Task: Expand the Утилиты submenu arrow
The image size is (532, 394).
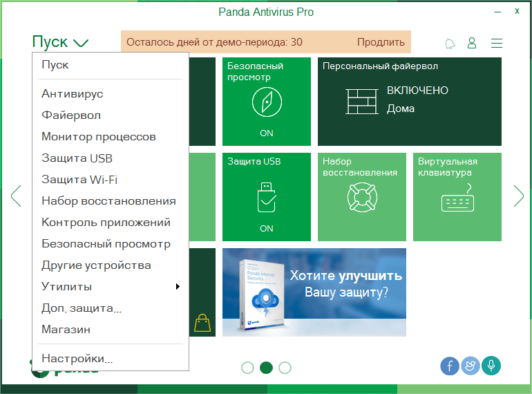Action: point(178,287)
